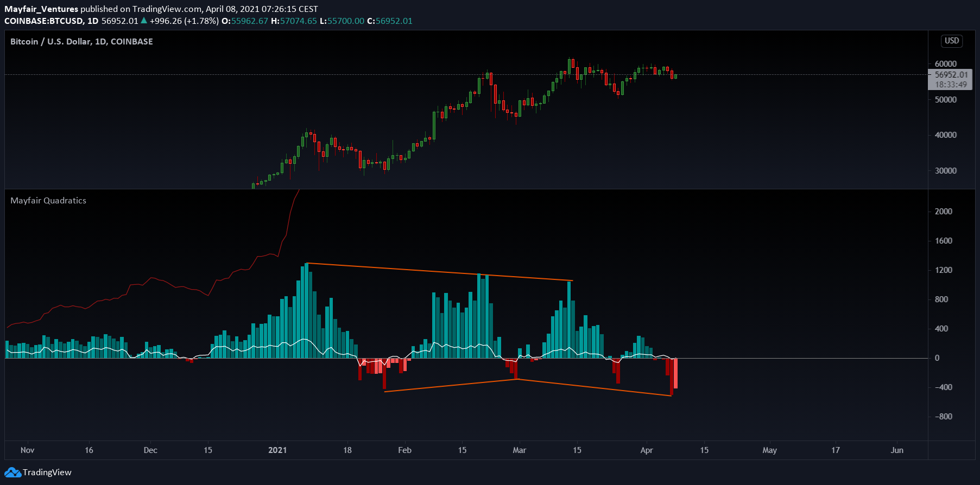
Task: Click the low value L:55700.00
Action: pos(342,21)
